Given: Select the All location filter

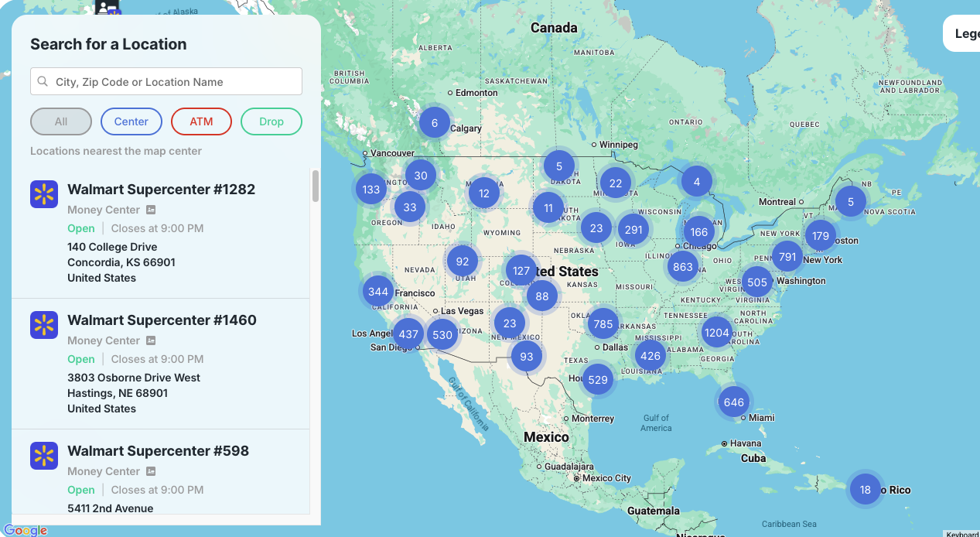Looking at the screenshot, I should 61,121.
